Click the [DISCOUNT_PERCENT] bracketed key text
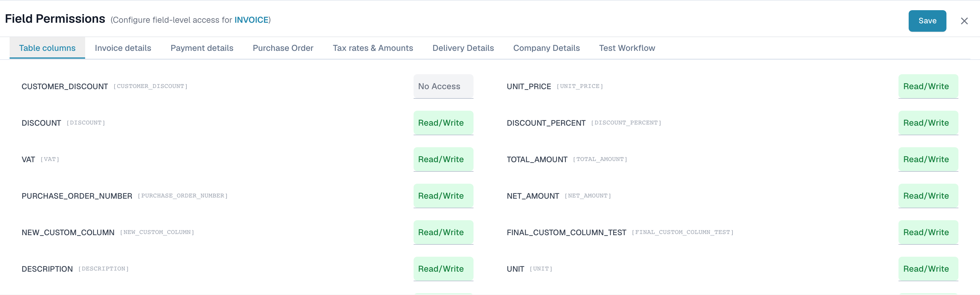 pyautogui.click(x=626, y=123)
